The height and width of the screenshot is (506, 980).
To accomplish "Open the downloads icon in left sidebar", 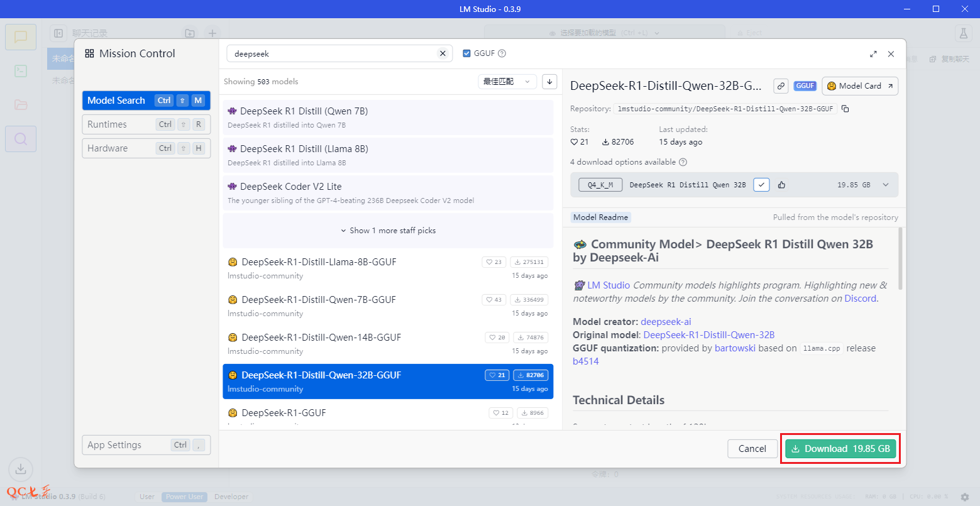I will [x=20, y=469].
